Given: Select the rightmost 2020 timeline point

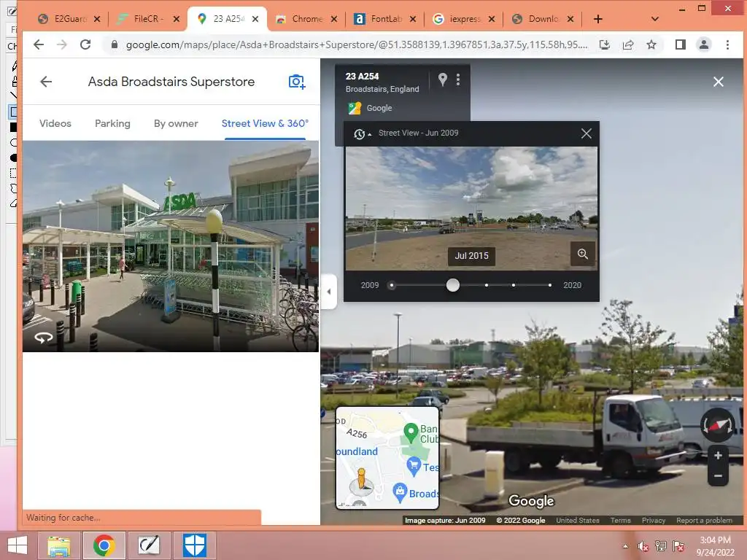Looking at the screenshot, I should 550,285.
